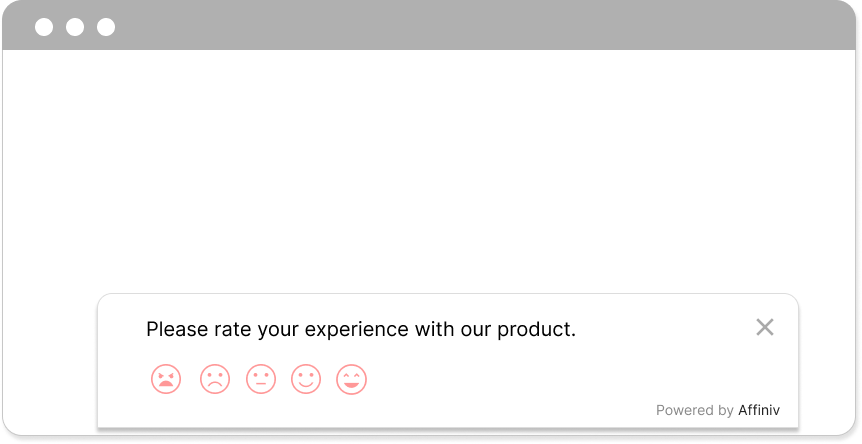
Task: Select the angry face emoji rating
Action: (x=166, y=379)
